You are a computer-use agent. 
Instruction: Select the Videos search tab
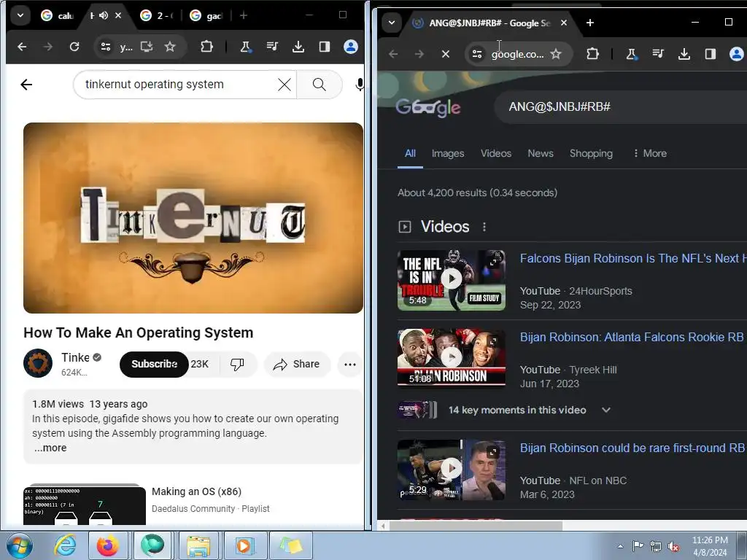[496, 153]
